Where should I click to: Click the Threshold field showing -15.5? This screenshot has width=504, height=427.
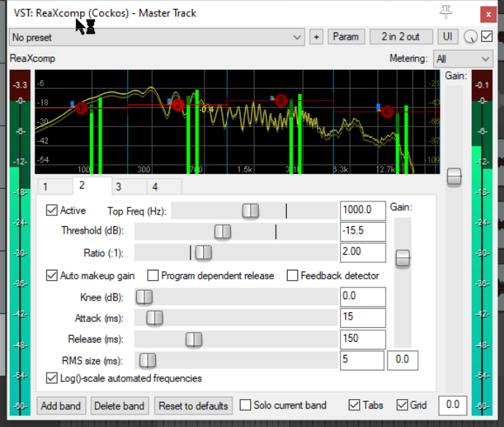(363, 232)
